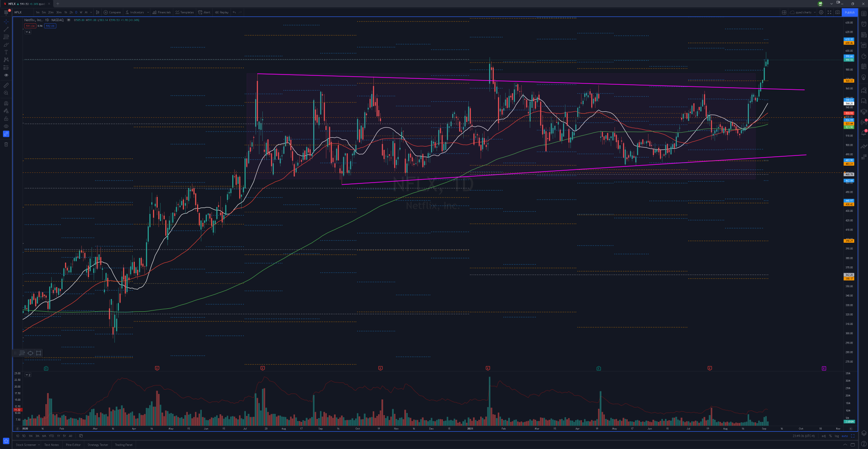Open the Strategy Tester tab
868x449 pixels.
pos(97,445)
